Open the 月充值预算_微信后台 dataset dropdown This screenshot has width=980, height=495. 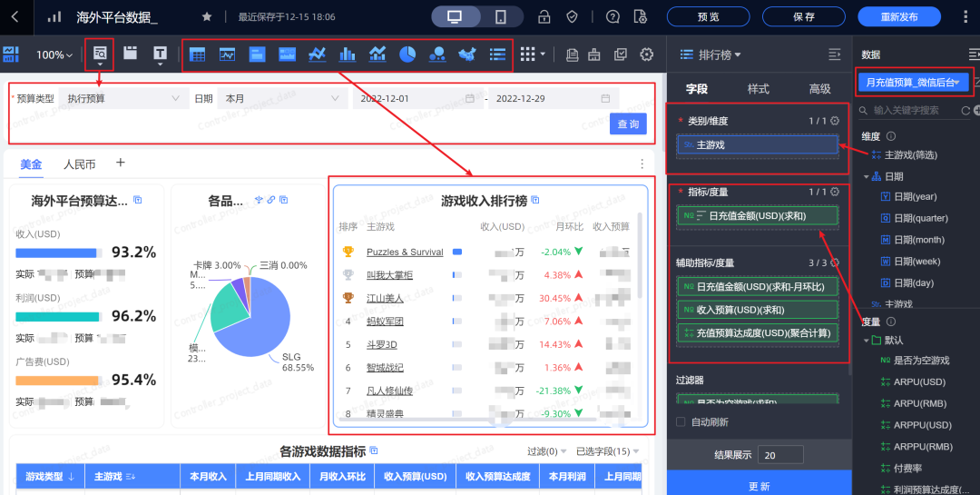[914, 82]
